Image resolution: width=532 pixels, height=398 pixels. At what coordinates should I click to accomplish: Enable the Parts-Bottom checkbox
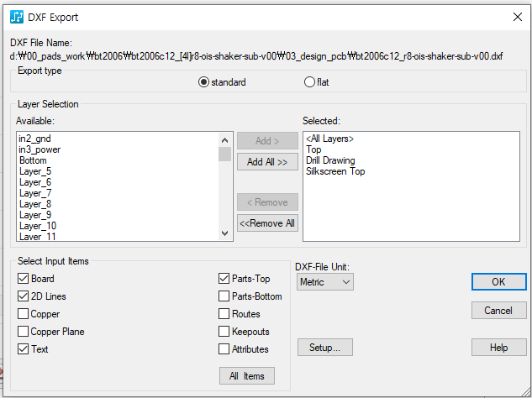pos(224,296)
